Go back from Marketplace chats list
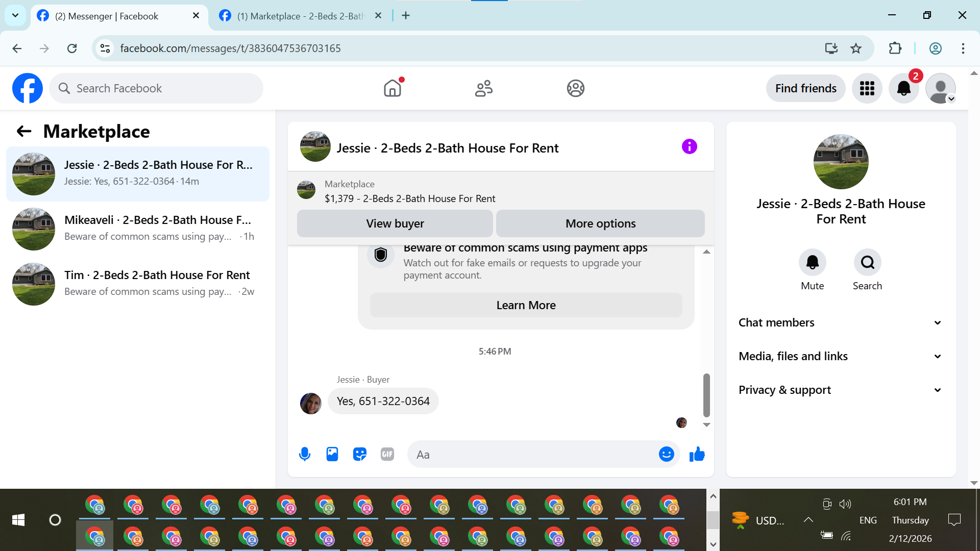 (x=24, y=132)
